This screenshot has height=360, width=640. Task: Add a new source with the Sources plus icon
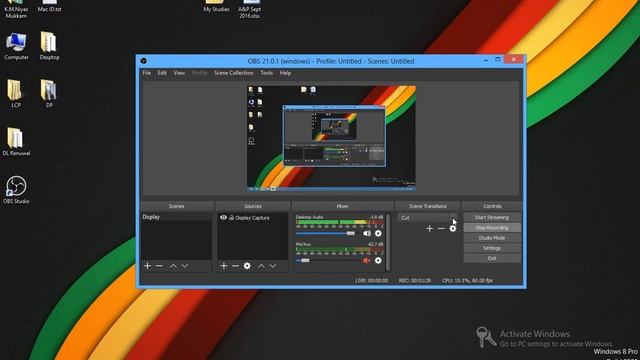coord(224,266)
